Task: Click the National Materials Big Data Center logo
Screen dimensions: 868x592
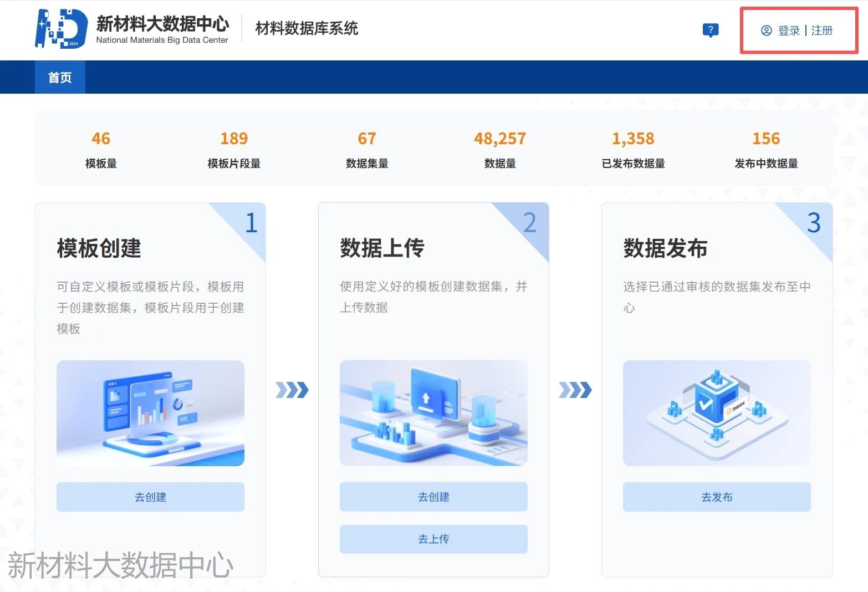Action: click(x=62, y=28)
